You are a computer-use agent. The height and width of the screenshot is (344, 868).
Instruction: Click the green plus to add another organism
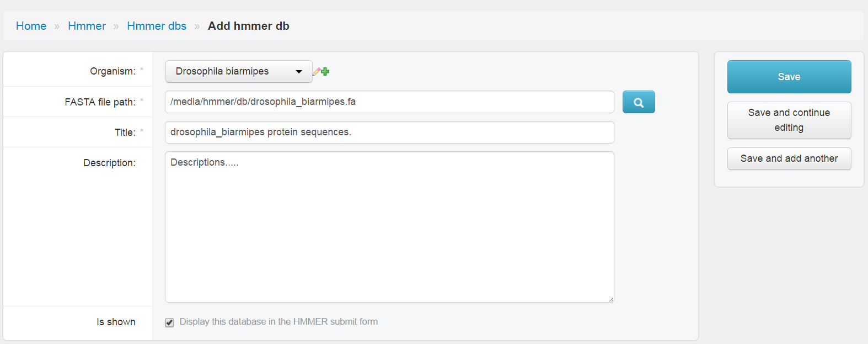[325, 72]
